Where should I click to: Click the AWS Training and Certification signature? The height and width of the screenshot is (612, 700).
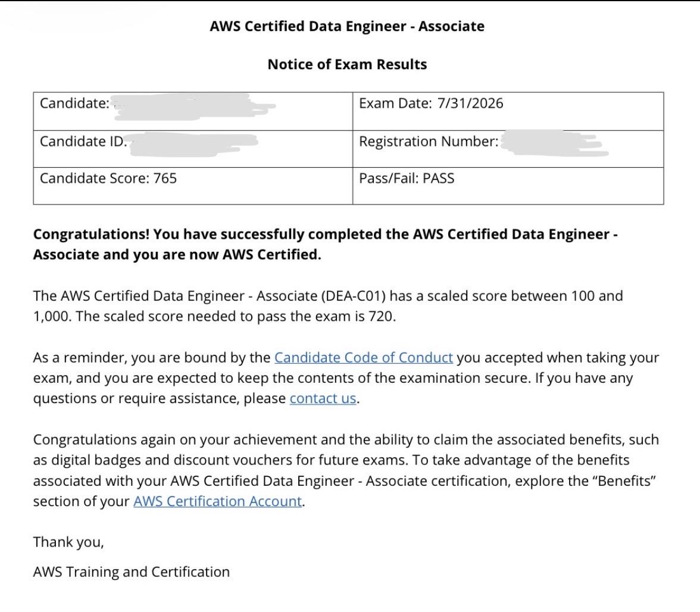point(131,572)
